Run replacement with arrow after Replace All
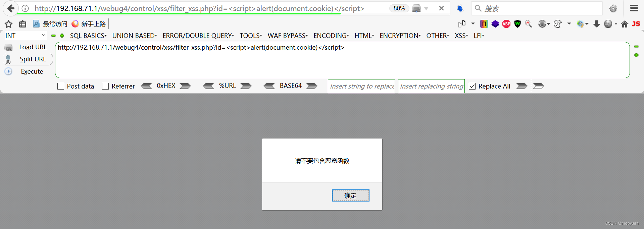The width and height of the screenshot is (644, 229). pos(522,86)
